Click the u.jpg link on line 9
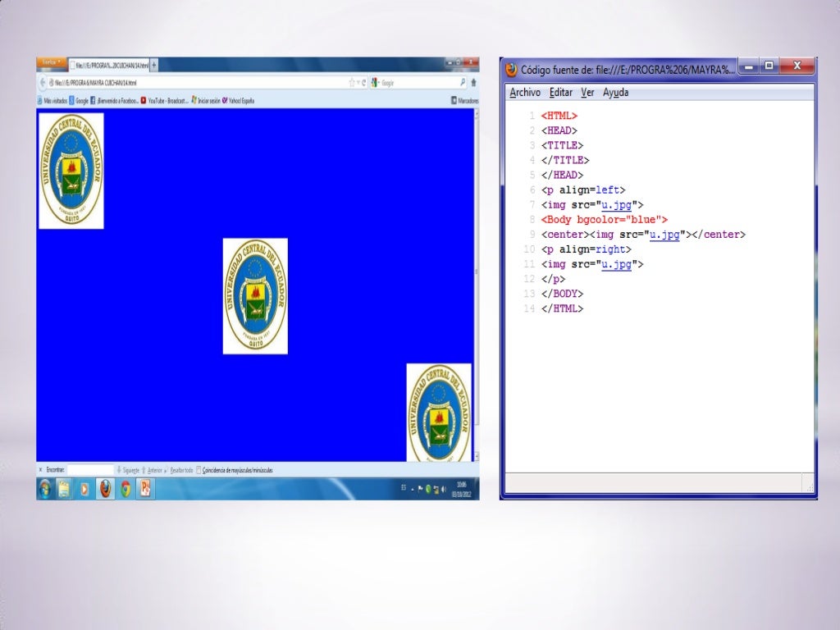Image resolution: width=840 pixels, height=630 pixels. [x=664, y=234]
